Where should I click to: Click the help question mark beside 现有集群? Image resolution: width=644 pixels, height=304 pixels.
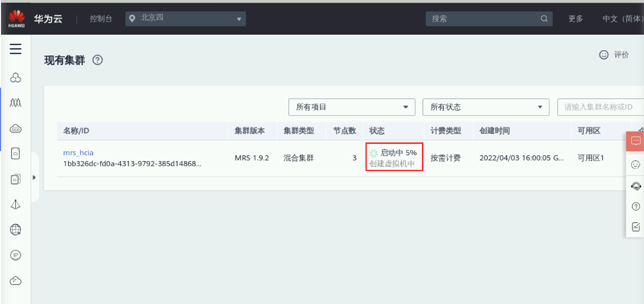click(98, 60)
